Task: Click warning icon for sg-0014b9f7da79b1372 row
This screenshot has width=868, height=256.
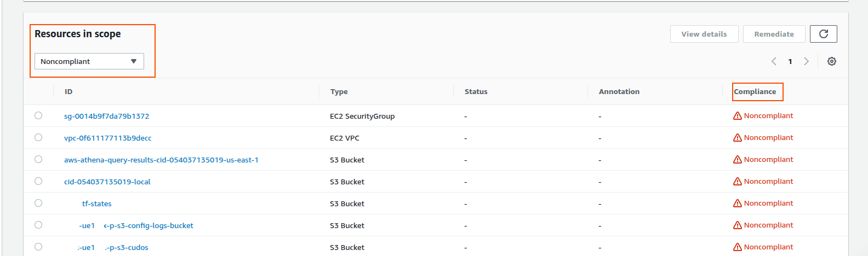Action: (x=738, y=116)
